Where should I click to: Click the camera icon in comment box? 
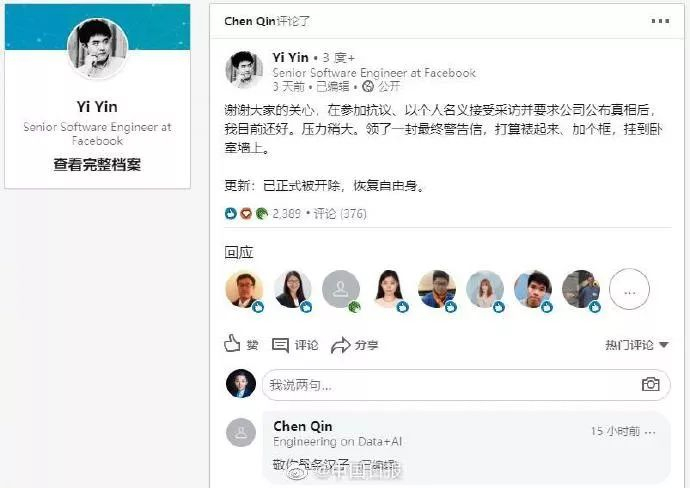[651, 384]
